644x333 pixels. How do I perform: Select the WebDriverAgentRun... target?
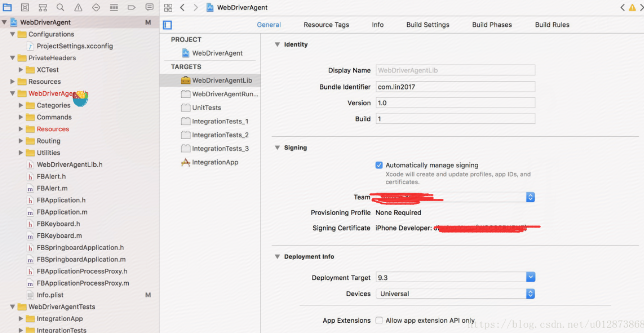220,94
